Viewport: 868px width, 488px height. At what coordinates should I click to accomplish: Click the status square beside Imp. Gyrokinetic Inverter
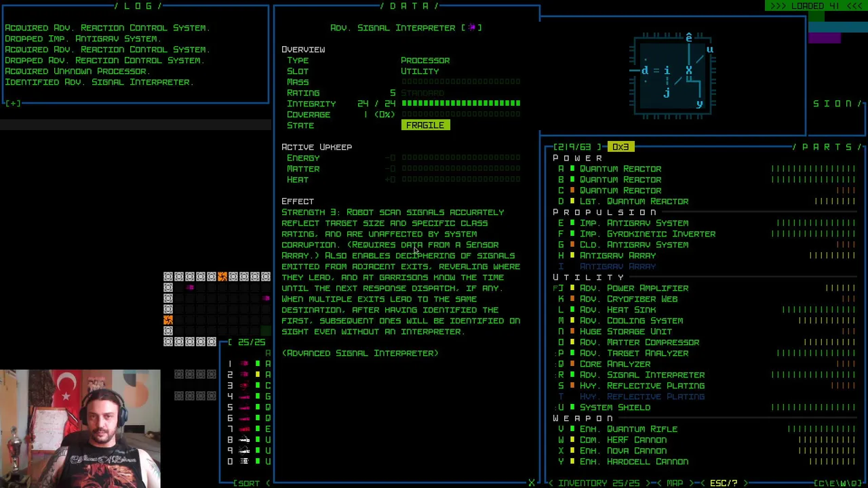click(572, 234)
